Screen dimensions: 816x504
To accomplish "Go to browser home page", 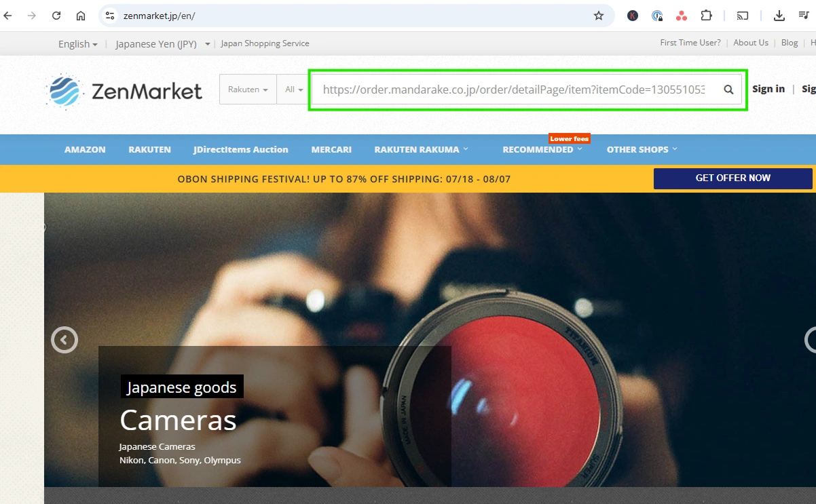I will 81,16.
